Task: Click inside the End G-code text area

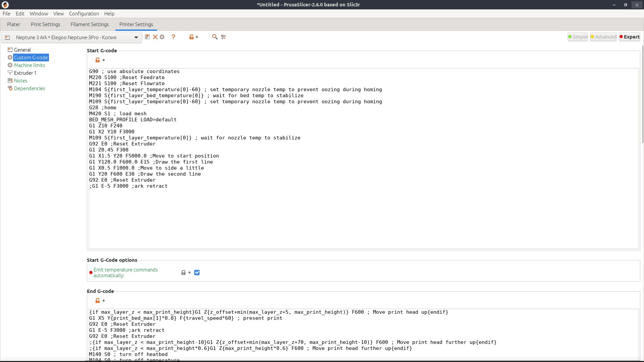Action: click(364, 335)
